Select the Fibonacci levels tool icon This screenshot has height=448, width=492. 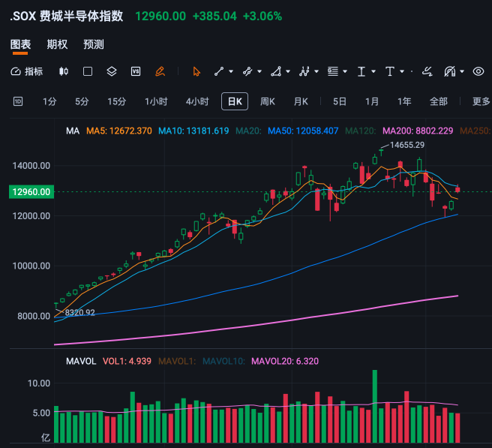332,71
